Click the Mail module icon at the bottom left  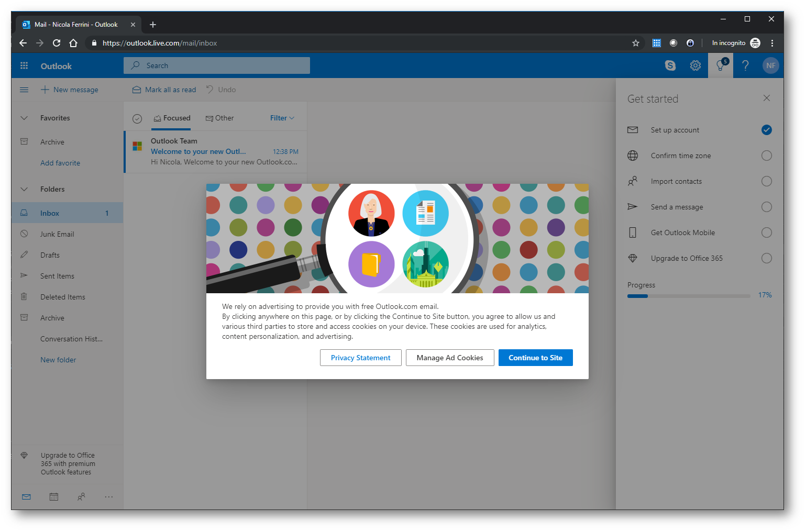27,496
